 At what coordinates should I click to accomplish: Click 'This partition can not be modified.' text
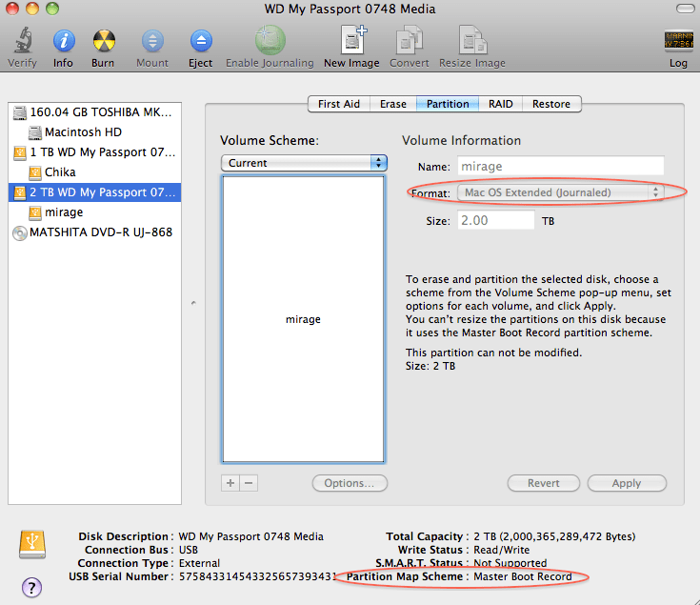(493, 353)
